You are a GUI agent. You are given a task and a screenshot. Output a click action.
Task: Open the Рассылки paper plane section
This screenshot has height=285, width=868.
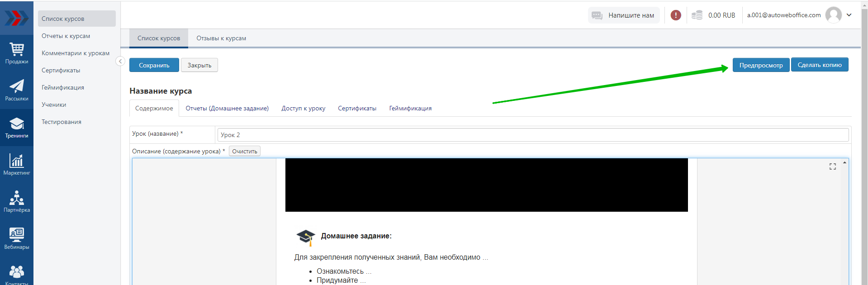17,90
